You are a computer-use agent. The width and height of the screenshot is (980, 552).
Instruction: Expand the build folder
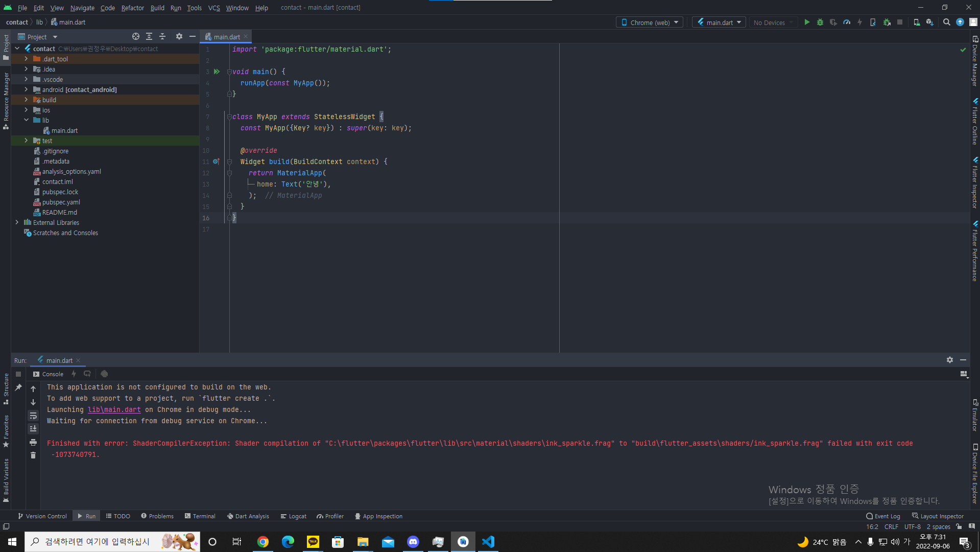point(26,100)
